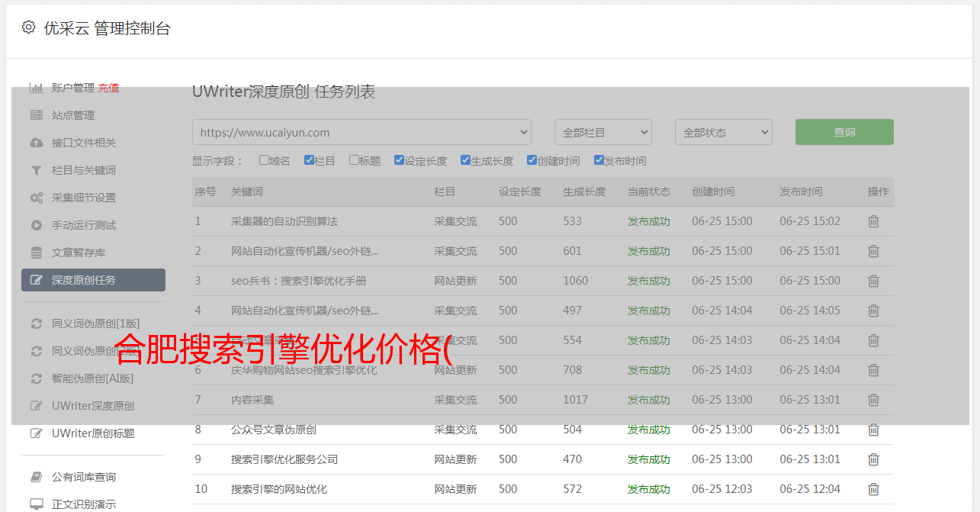
Task: Click generated length value 1060
Action: 576,281
